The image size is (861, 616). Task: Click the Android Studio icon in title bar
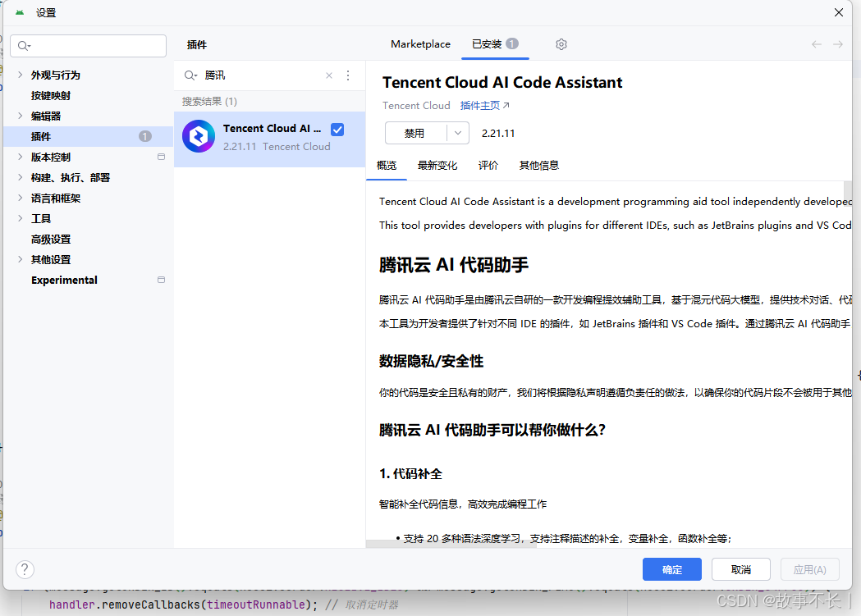[20, 12]
